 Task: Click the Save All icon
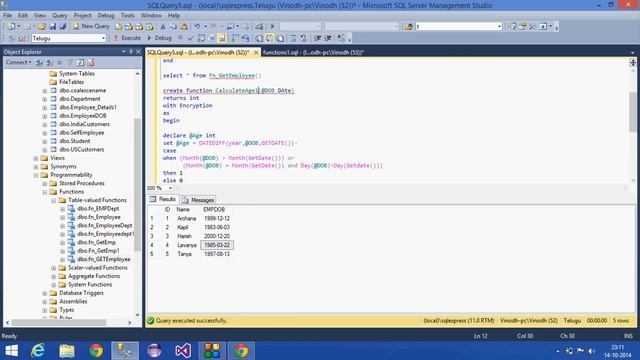pos(63,26)
